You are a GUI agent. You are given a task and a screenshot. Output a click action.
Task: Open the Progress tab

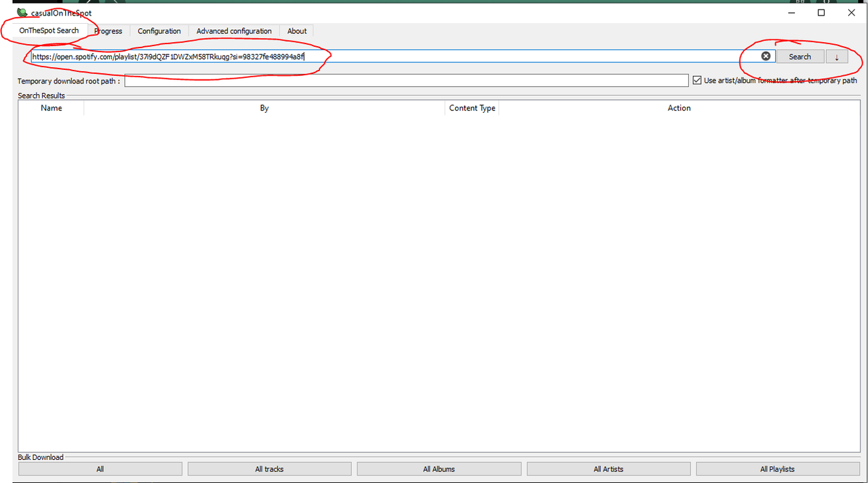[x=108, y=31]
